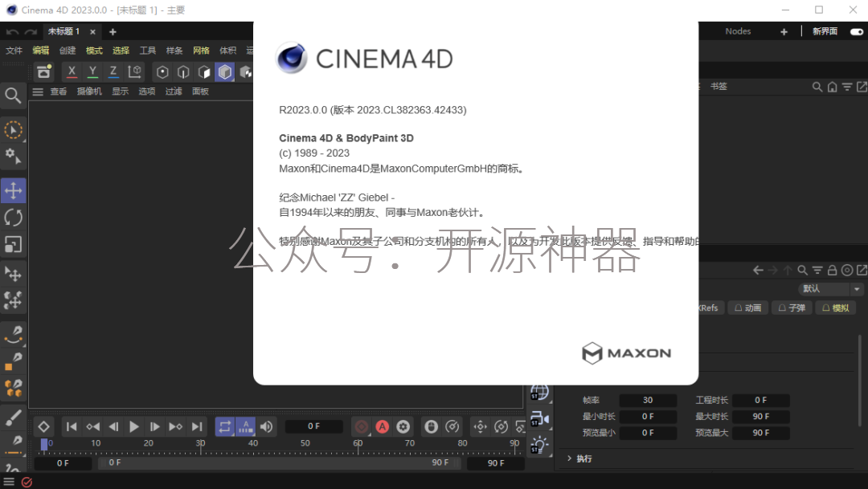Screen dimensions: 868x489
Task: Click the 最大时长 field showing 90 F
Action: click(760, 416)
